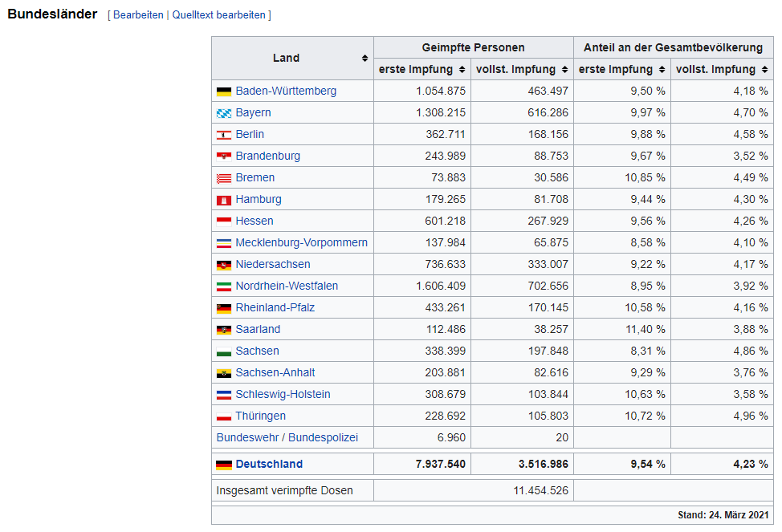Click the Nordrhein-Westfalen flag icon
The image size is (782, 532).
point(223,286)
